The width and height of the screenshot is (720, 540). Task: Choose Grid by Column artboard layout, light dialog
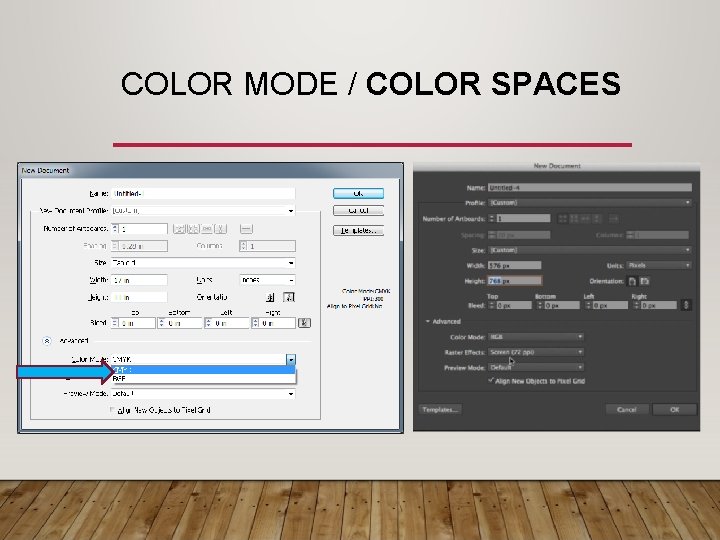[x=193, y=229]
